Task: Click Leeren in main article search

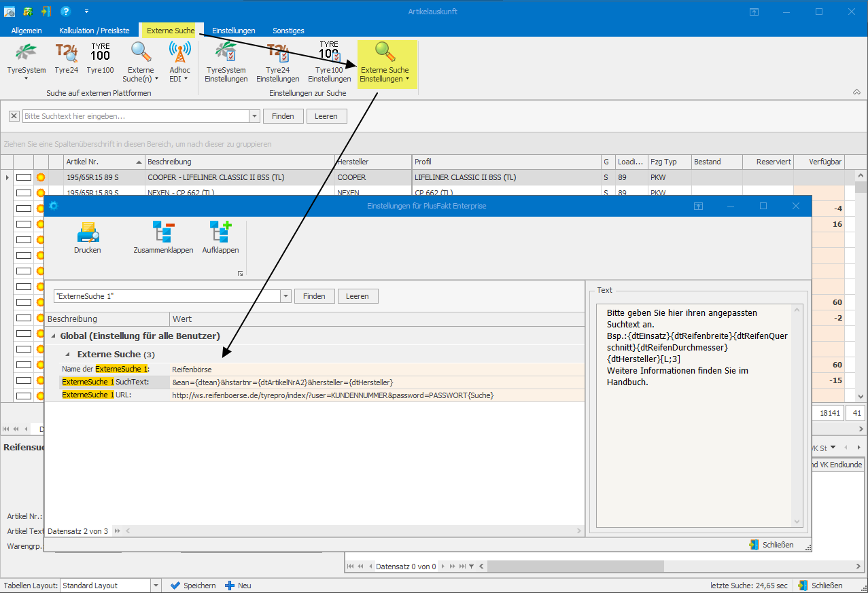Action: click(x=326, y=116)
